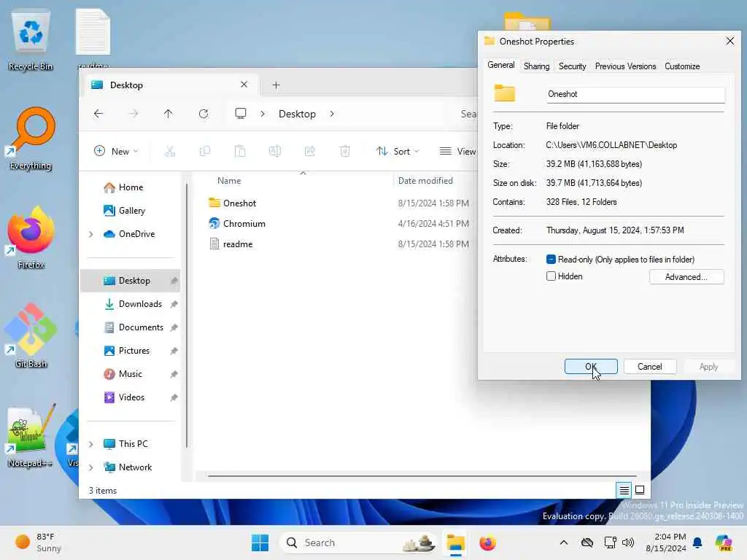Switch to large thumbnails view icon in status bar

(640, 490)
